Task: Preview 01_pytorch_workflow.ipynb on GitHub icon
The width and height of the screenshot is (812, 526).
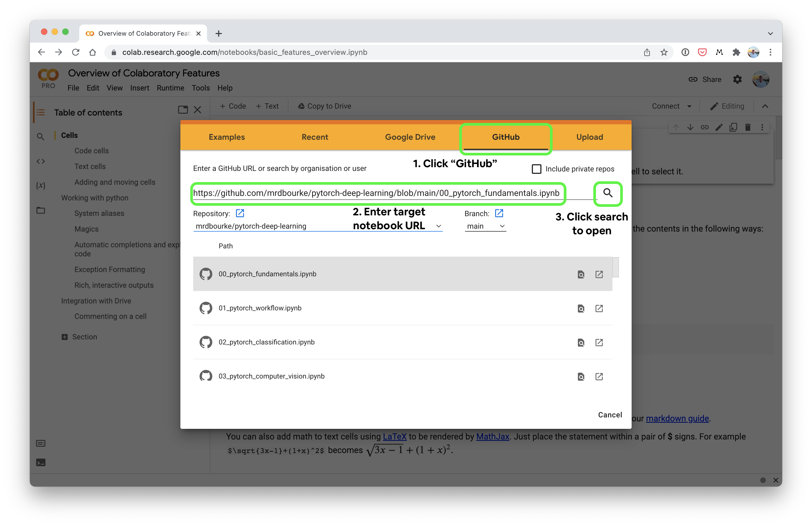Action: [x=581, y=309]
